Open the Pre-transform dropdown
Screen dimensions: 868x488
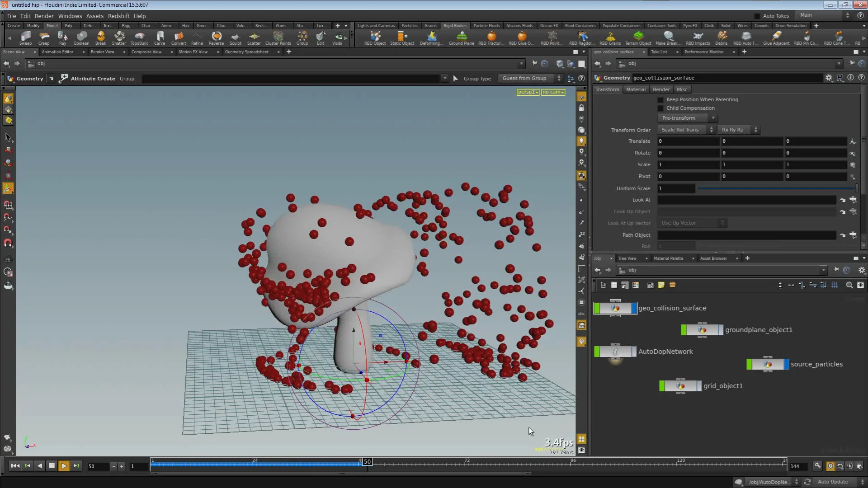click(687, 118)
